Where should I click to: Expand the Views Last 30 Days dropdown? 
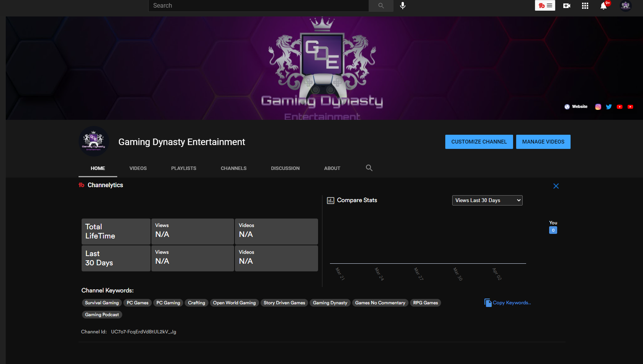click(487, 200)
